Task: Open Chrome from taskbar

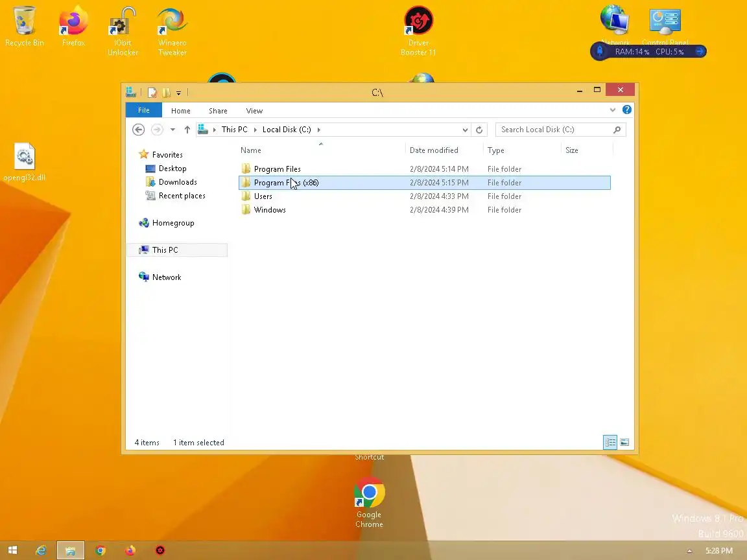Action: tap(100, 550)
